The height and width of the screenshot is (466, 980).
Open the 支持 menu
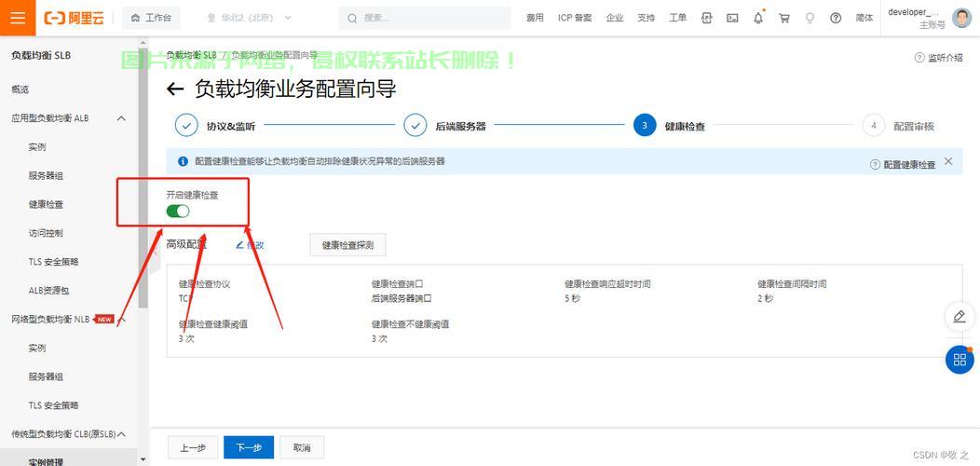point(646,18)
